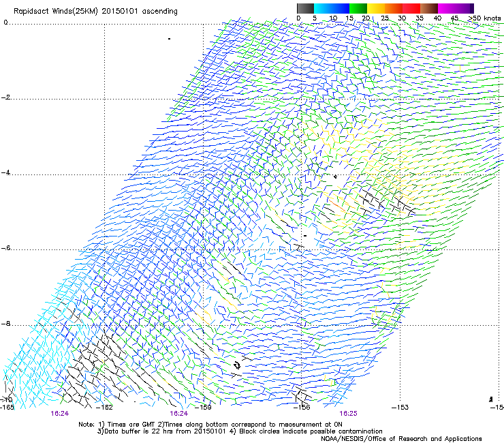The height and width of the screenshot is (443, 504).
Task: Click the '-8' latitude axis label
Action: [x=5, y=324]
